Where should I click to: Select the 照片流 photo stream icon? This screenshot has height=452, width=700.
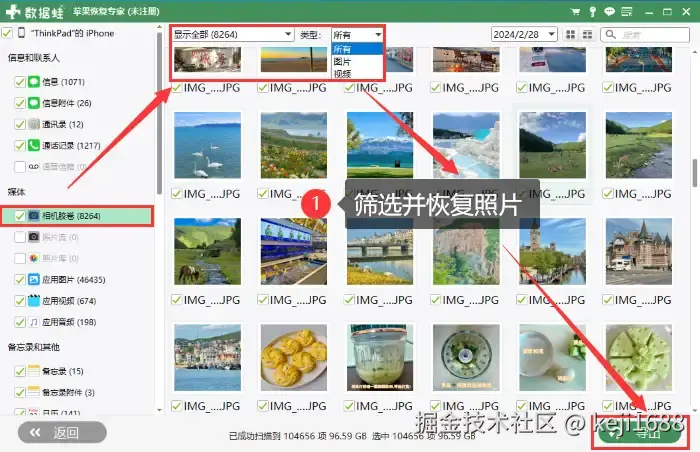click(x=34, y=237)
